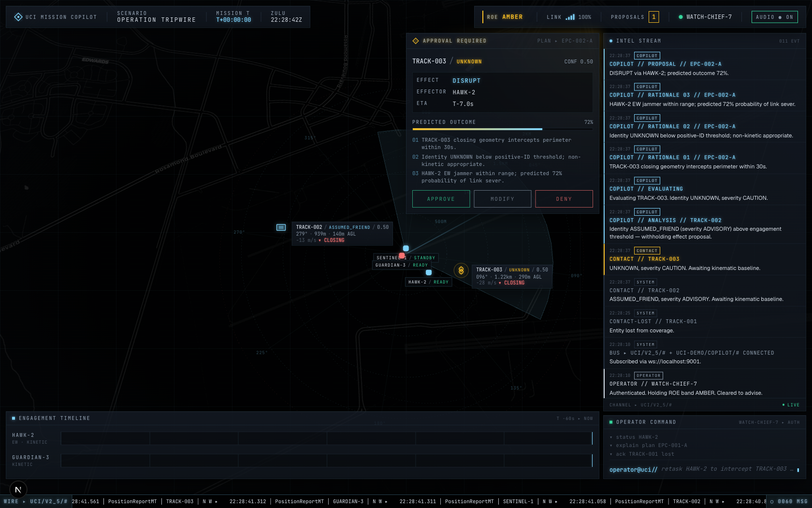Click the Operator Command green square icon
Screen dimensions: 812x508
[611, 422]
